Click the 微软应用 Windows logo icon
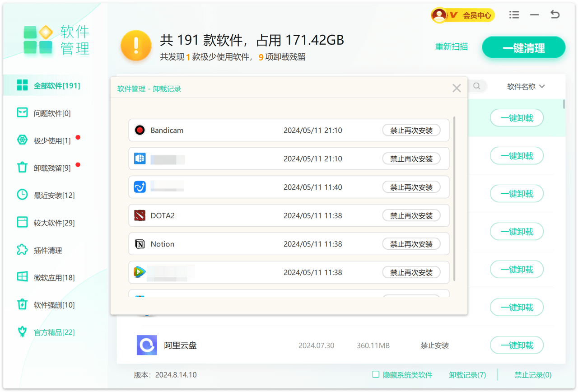 (x=22, y=277)
